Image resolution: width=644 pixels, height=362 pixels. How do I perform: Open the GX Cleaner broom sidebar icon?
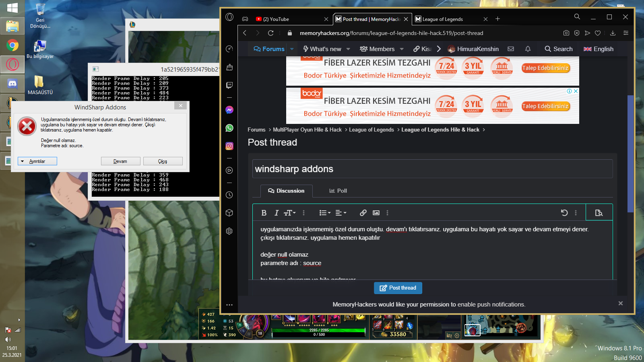[x=229, y=67]
